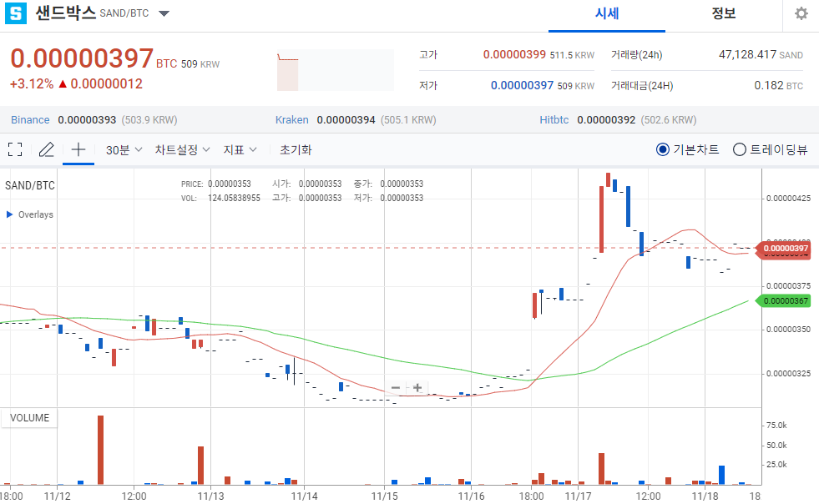Image resolution: width=819 pixels, height=504 pixels.
Task: Open settings via the gear icon
Action: (801, 13)
